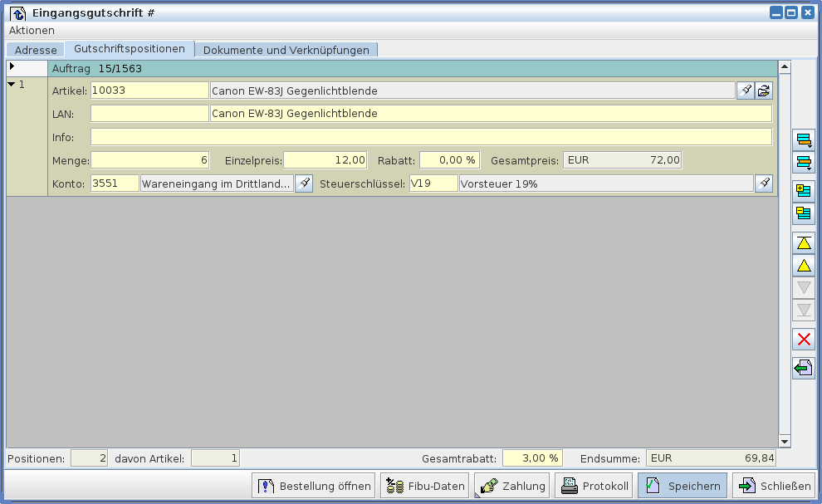This screenshot has height=504, width=822.
Task: Collapse position 1 using its triangle
Action: [12, 84]
